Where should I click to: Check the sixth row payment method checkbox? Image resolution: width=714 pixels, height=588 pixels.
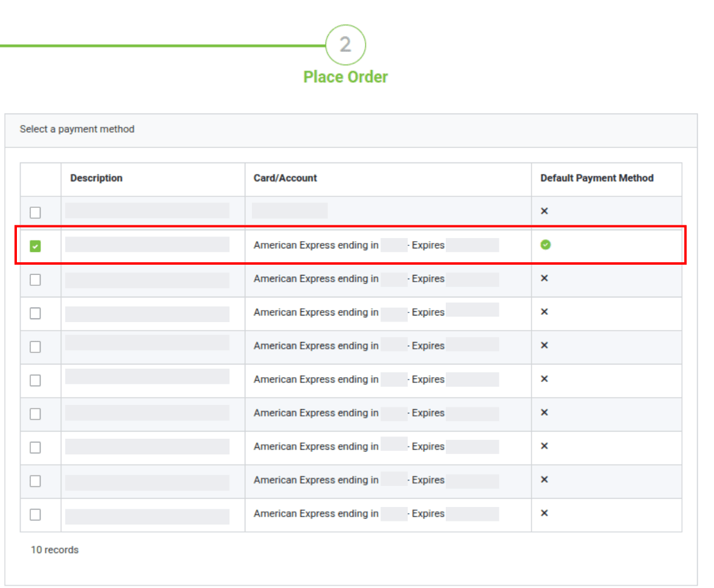point(35,380)
